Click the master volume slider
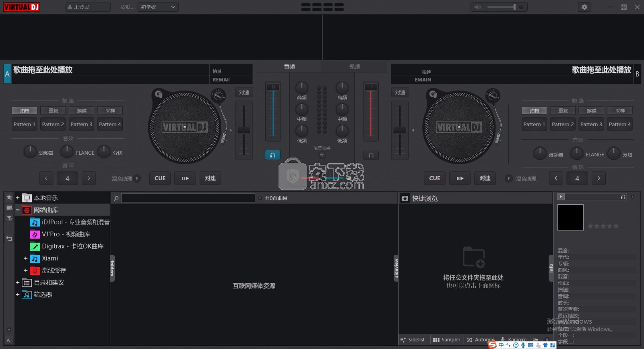Screen dimensions: 644x349 502,7
